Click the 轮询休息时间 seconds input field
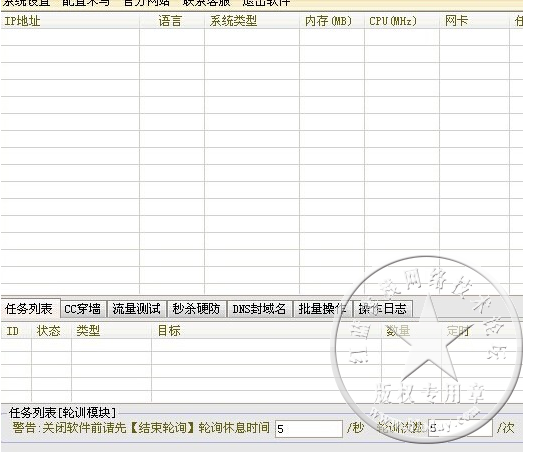This screenshot has width=533, height=452. point(309,429)
